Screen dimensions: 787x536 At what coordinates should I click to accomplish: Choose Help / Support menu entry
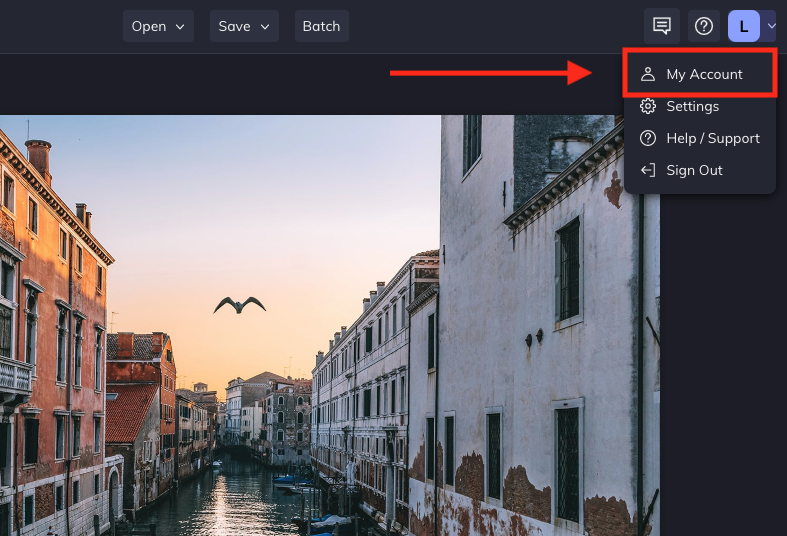(x=700, y=138)
